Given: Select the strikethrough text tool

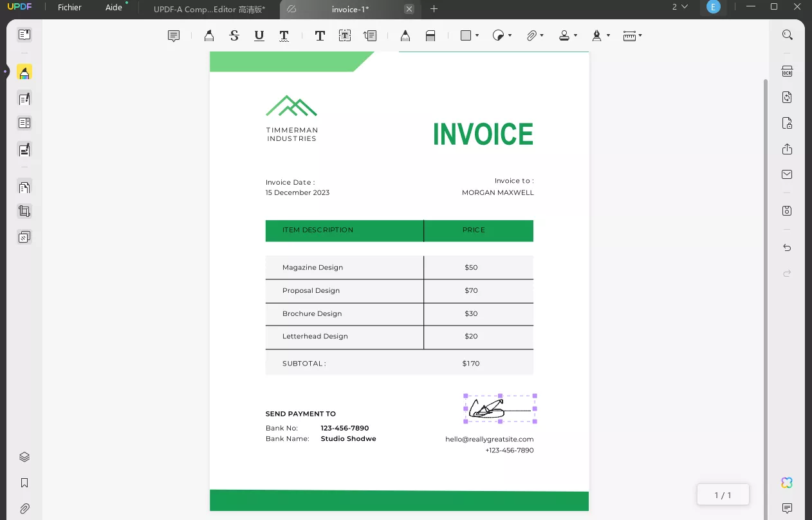Looking at the screenshot, I should pos(234,35).
